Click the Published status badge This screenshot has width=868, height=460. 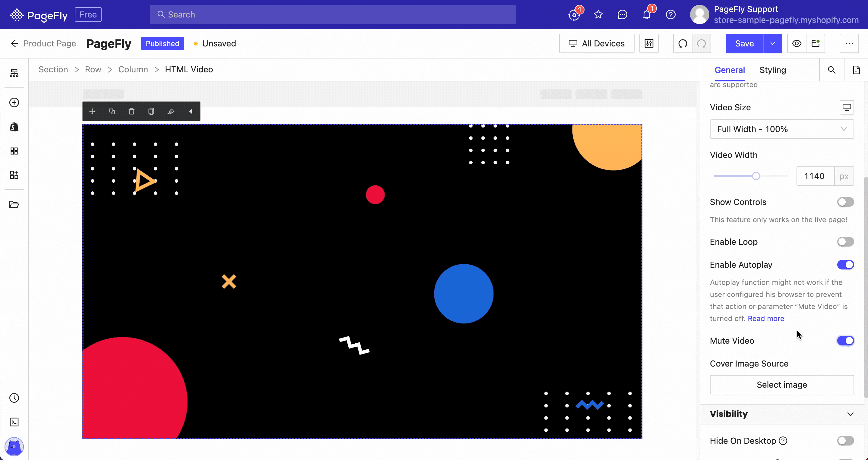163,43
